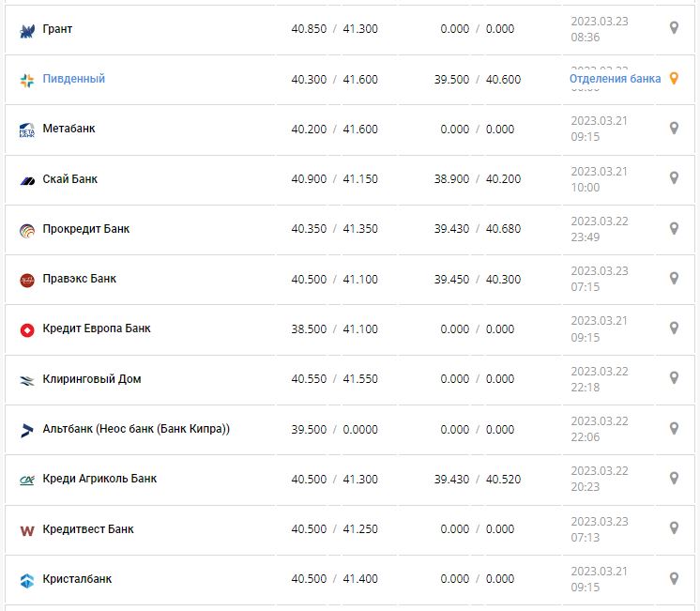Click the Правэкс Банк rate 40.500 / 41.100
The width and height of the screenshot is (700, 611).
(334, 280)
